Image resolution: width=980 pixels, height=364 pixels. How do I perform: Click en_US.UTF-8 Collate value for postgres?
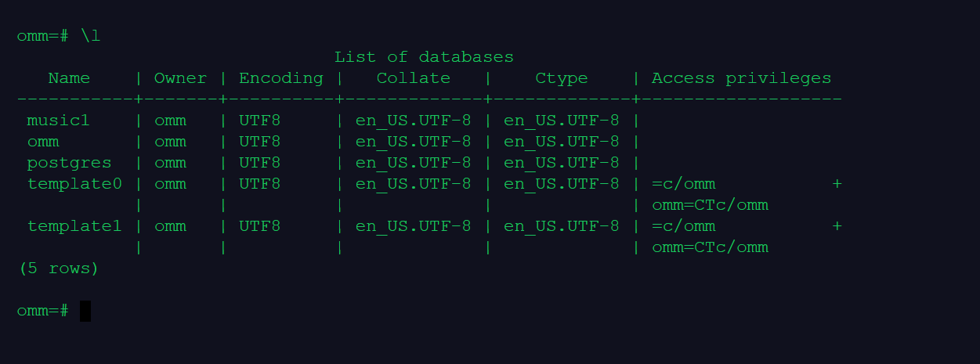pyautogui.click(x=413, y=163)
